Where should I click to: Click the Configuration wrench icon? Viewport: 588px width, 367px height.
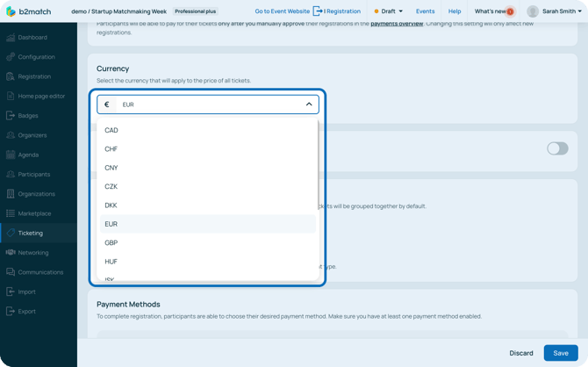(11, 57)
